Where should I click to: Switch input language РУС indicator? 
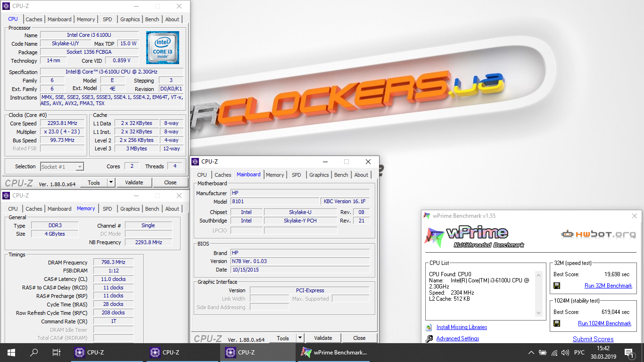579,353
